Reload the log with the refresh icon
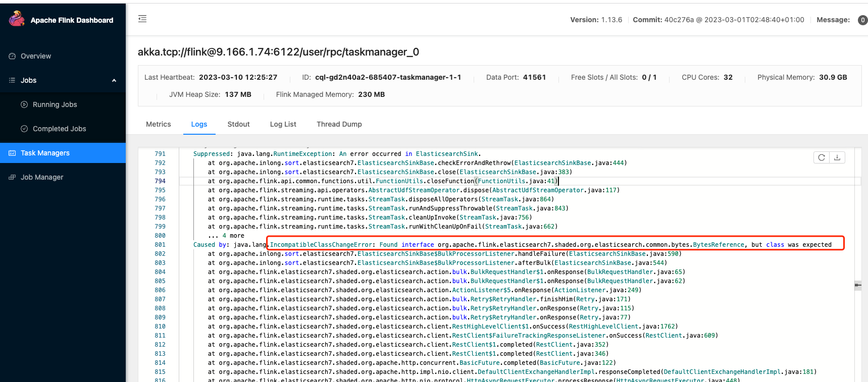Image resolution: width=868 pixels, height=382 pixels. [822, 157]
